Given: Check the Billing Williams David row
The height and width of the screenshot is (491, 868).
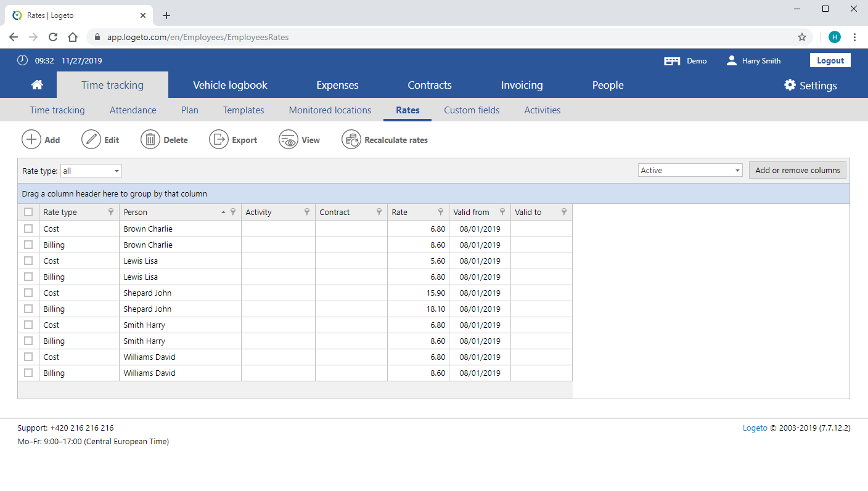Looking at the screenshot, I should pyautogui.click(x=28, y=373).
